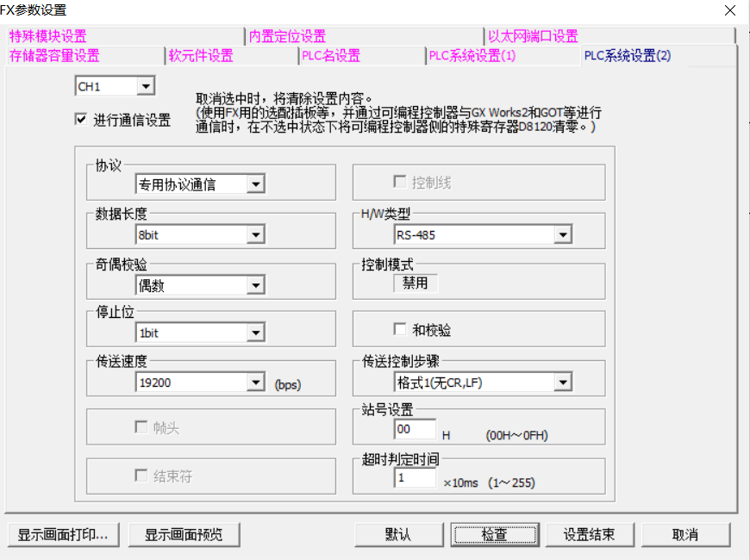This screenshot has height=560, width=750.
Task: Open the 内置定位设置 tab
Action: [x=287, y=36]
